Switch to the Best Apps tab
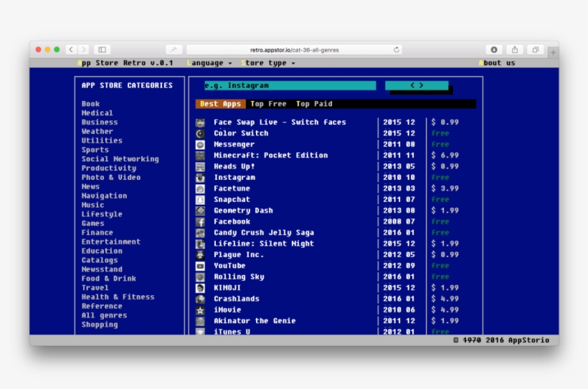The height and width of the screenshot is (389, 588). coord(221,104)
